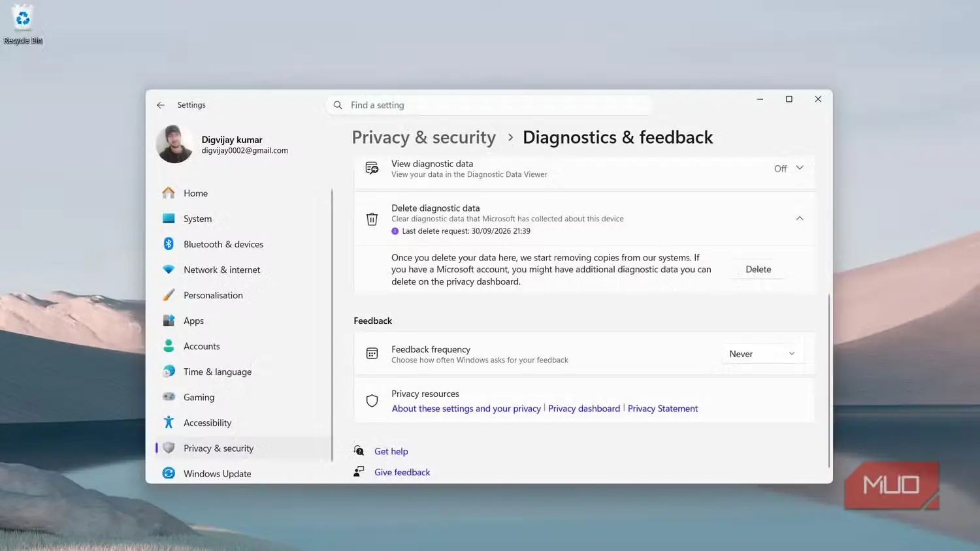Click the Privacy & security breadcrumb
Screen dimensions: 980x551
(x=424, y=138)
